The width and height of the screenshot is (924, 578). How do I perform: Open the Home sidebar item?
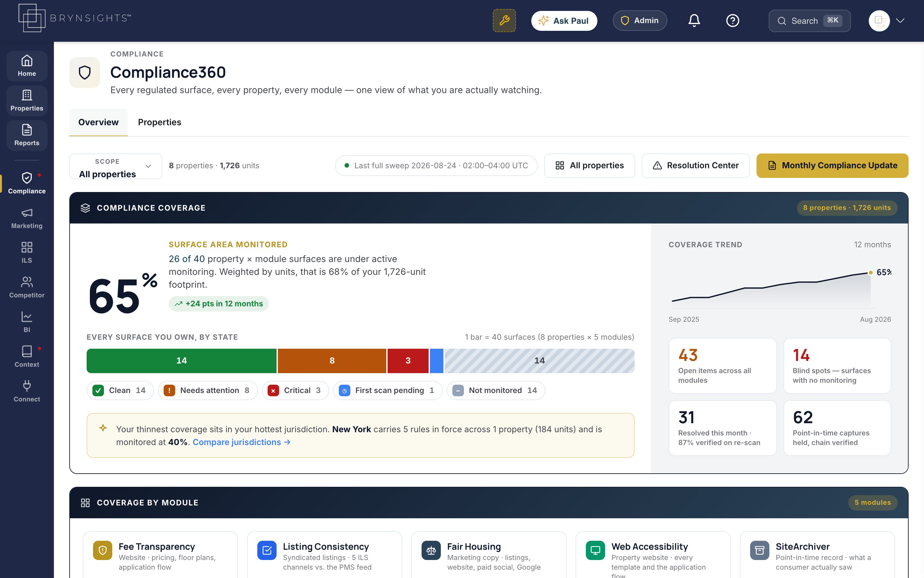pos(27,66)
